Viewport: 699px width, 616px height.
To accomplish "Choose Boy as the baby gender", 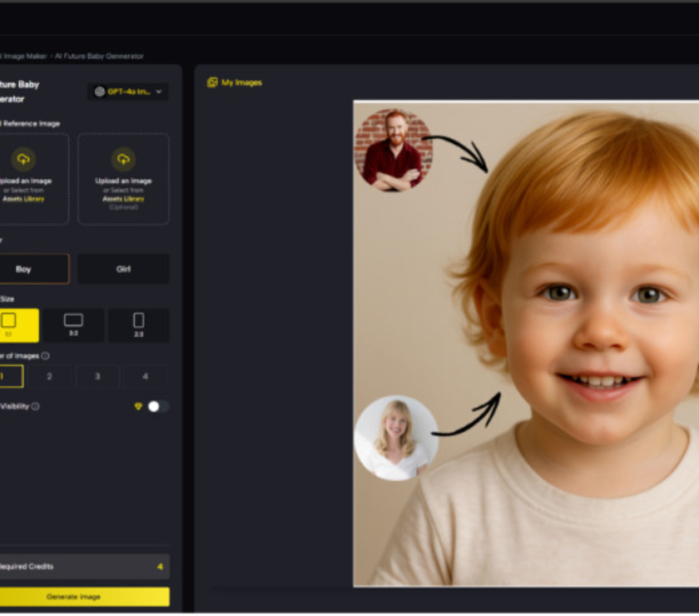I will point(25,269).
